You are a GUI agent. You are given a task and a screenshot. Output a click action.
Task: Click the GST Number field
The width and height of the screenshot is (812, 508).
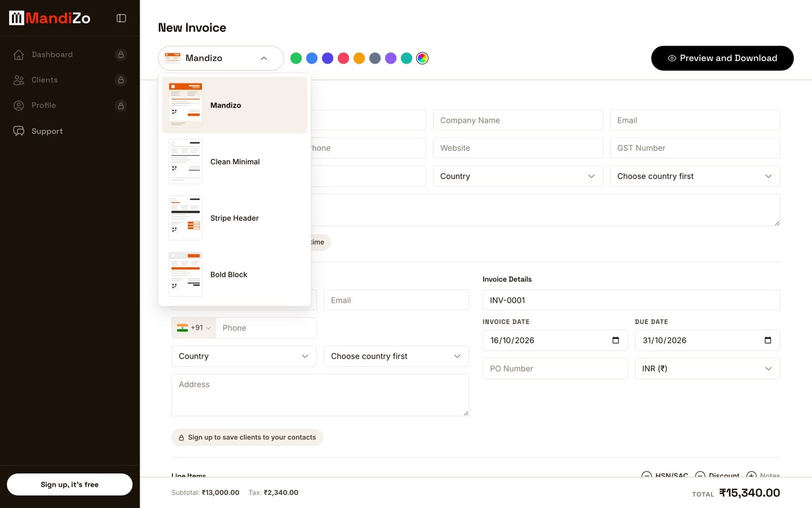pyautogui.click(x=695, y=148)
